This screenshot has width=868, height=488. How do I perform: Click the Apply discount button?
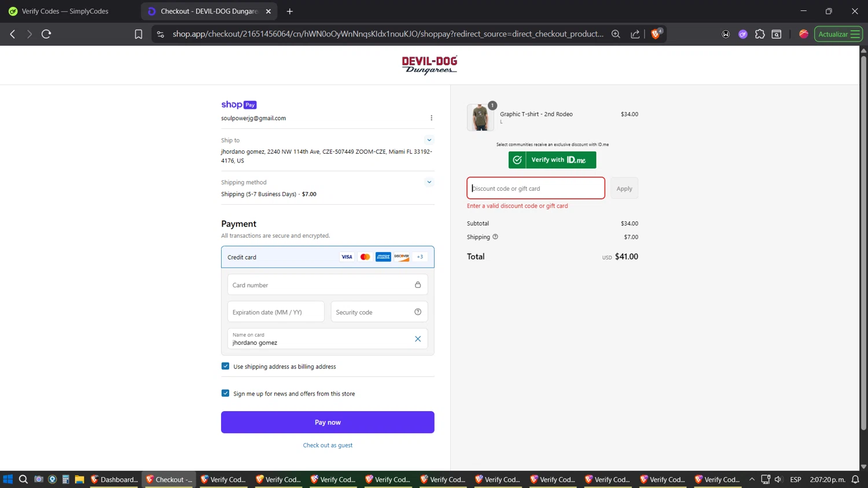click(x=624, y=188)
